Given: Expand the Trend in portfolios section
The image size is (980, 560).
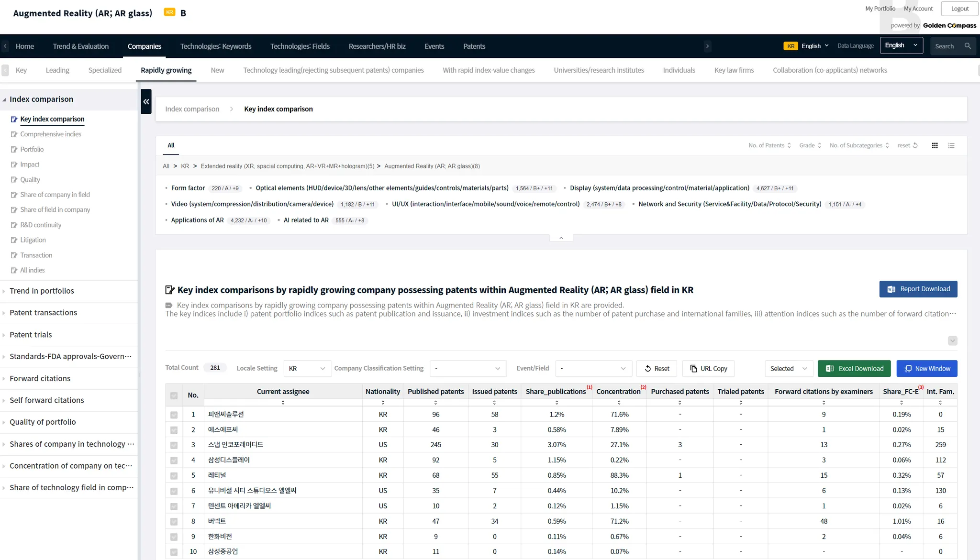Looking at the screenshot, I should pyautogui.click(x=42, y=291).
